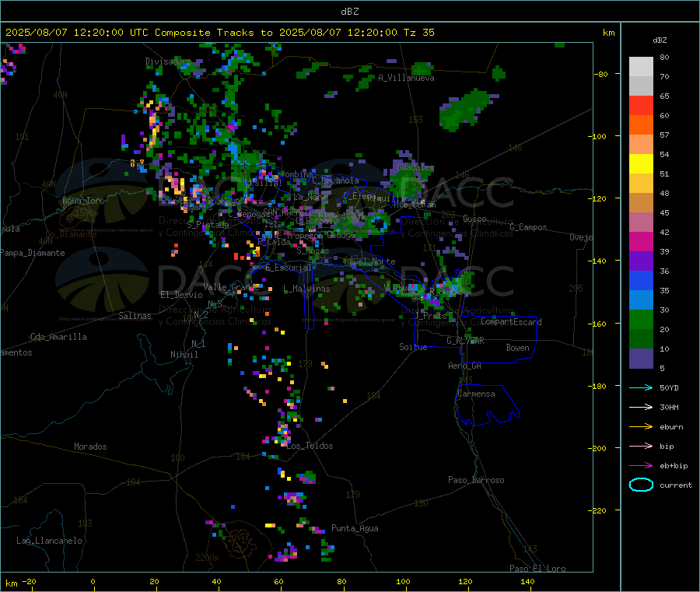Screen dimensions: 700x592
Task: Click the 'Soitue' place label
Action: pos(413,347)
